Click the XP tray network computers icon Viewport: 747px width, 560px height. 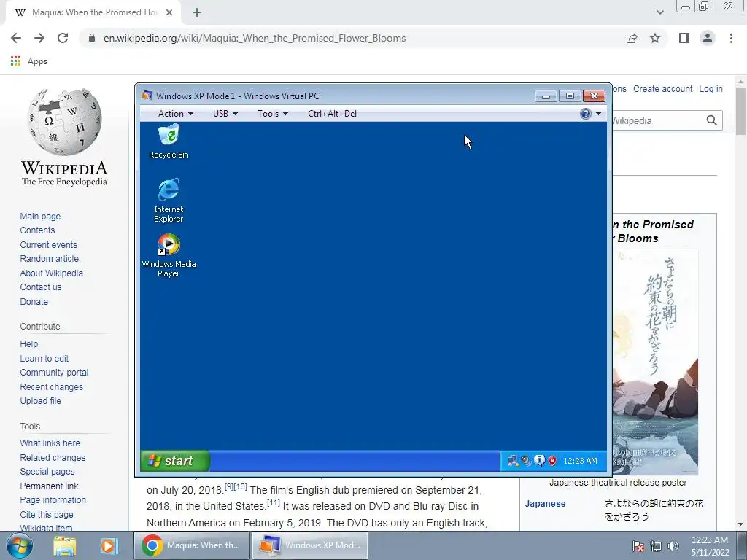click(513, 461)
